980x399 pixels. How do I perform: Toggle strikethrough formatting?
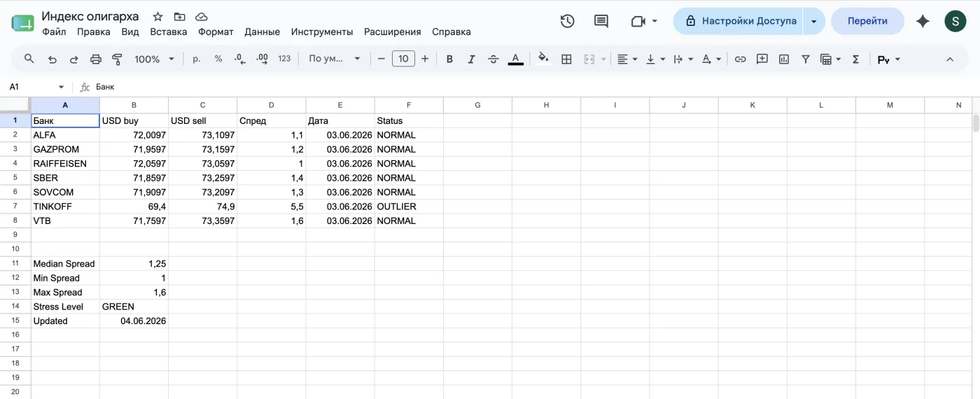pos(493,59)
